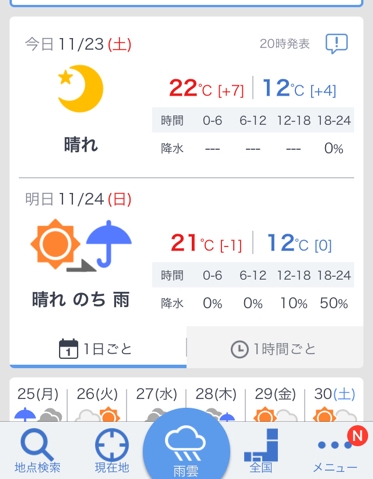This screenshot has height=479, width=373.
Task: Tap tomorrow's 50% precipitation value
Action: 334,303
